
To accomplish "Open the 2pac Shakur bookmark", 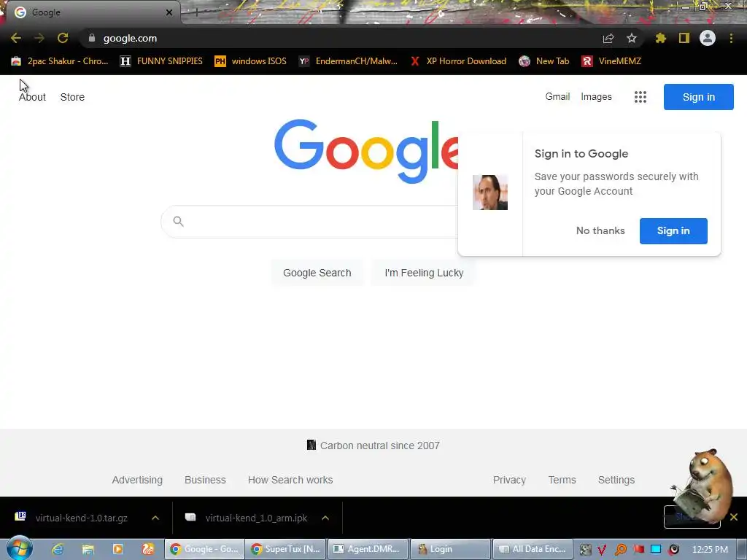I will (x=60, y=61).
